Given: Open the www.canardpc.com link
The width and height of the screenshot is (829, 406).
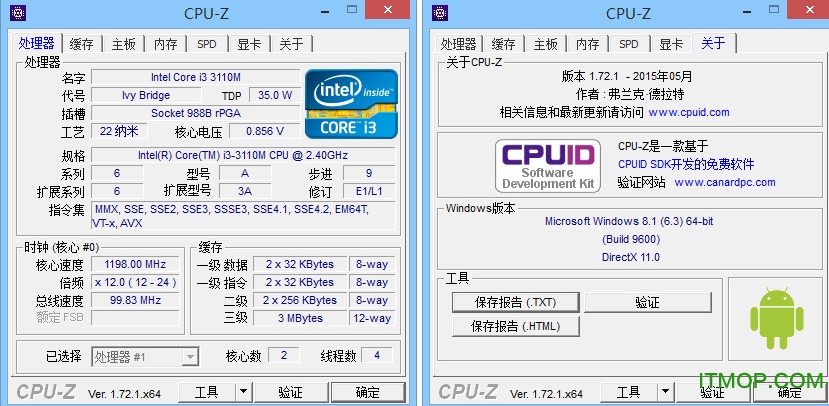Looking at the screenshot, I should [x=725, y=182].
